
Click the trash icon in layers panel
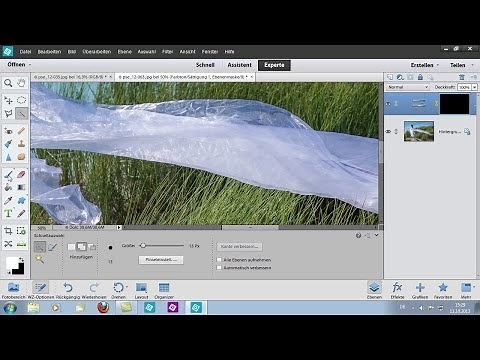[x=462, y=77]
